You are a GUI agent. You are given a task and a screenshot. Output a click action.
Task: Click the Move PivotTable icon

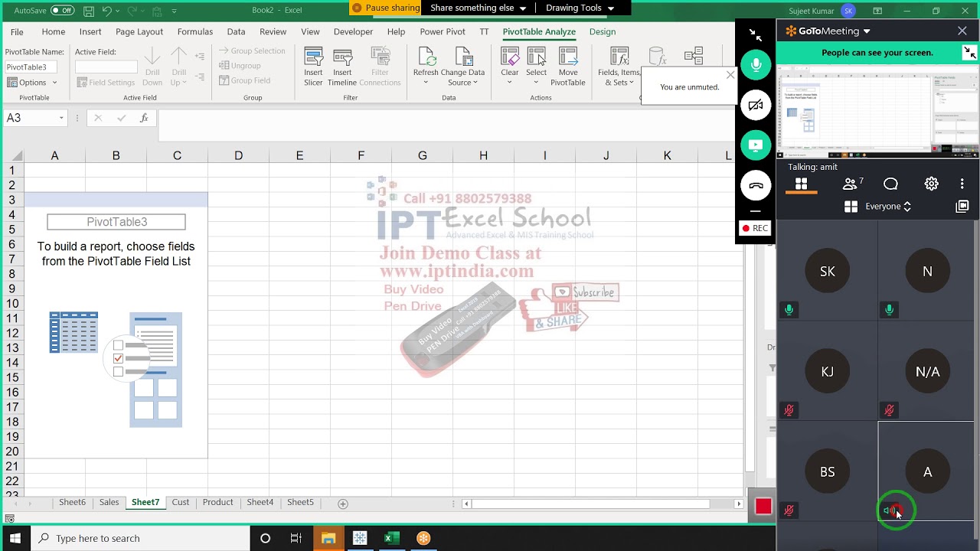[567, 57]
